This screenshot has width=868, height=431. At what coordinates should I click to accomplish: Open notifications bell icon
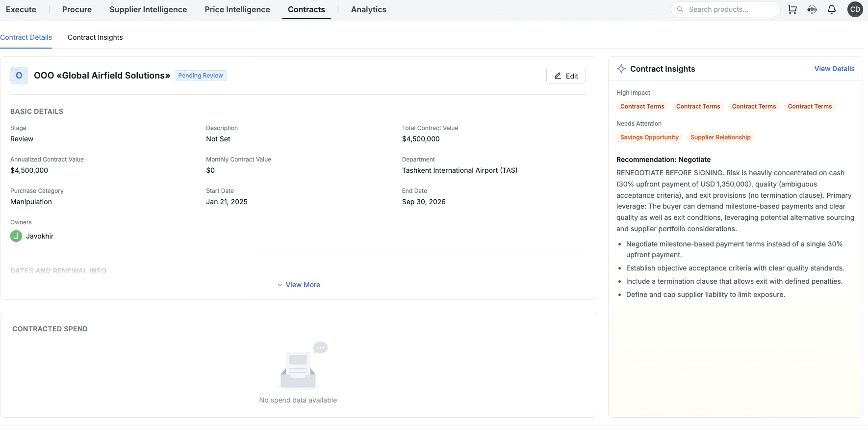(832, 9)
